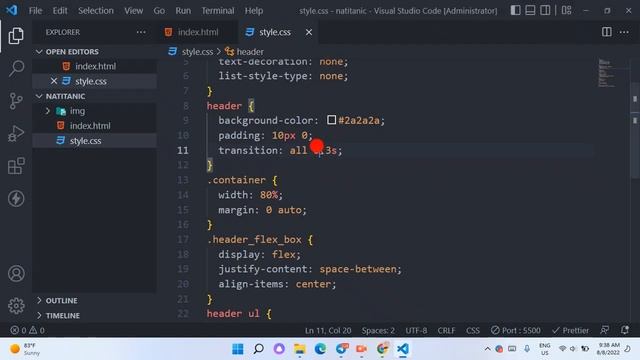Screen dimensions: 640x360
Task: Click the 'space-between' value text
Action: [x=358, y=269]
